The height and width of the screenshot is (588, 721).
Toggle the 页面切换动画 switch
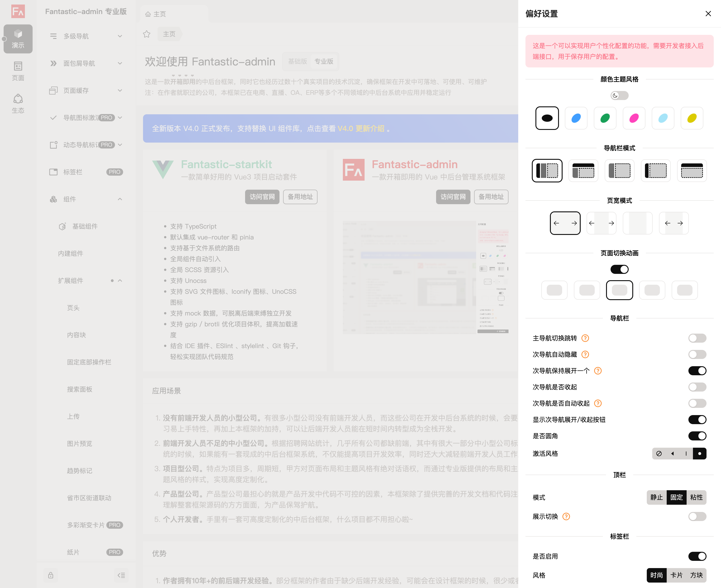[619, 269]
